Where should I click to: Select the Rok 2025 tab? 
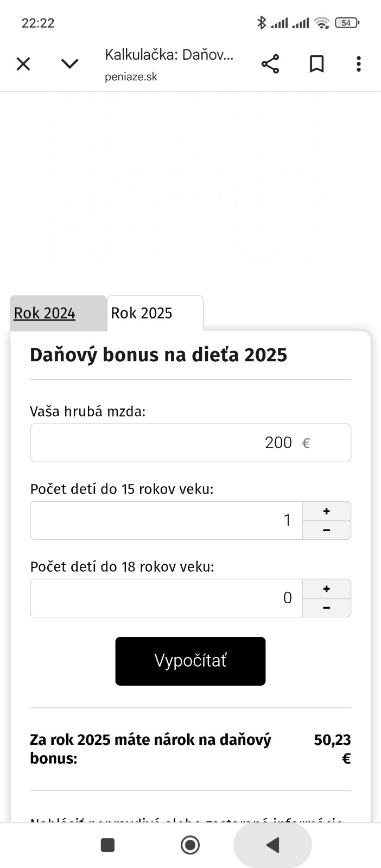(x=142, y=313)
